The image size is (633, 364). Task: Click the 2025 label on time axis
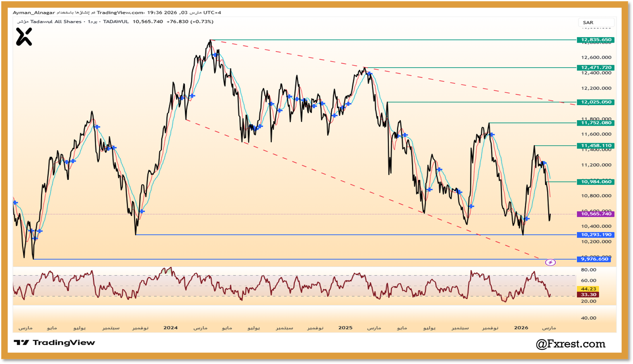(345, 328)
